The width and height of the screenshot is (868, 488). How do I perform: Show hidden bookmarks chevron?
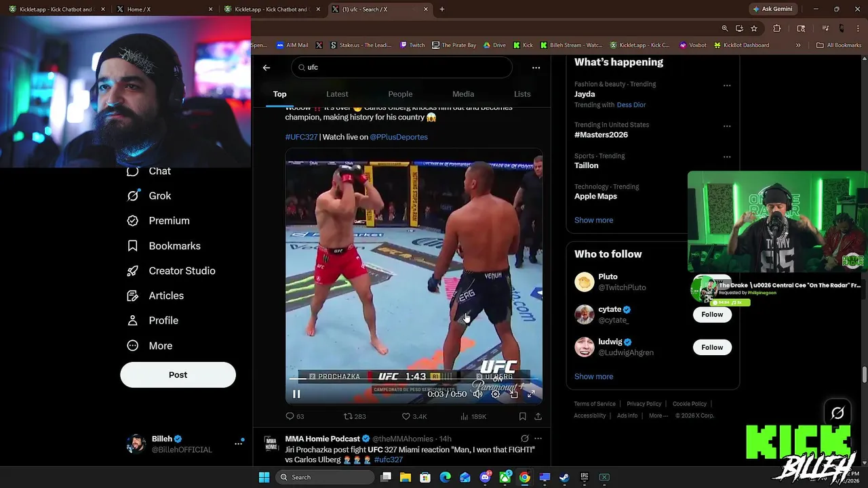coord(797,45)
